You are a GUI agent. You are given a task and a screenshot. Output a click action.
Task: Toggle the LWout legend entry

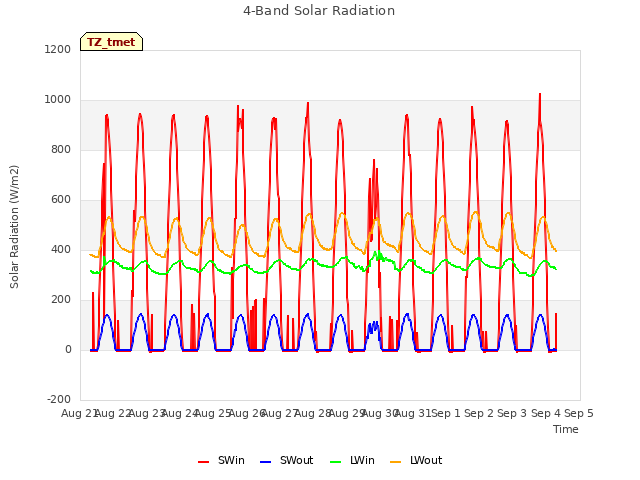pos(416,460)
